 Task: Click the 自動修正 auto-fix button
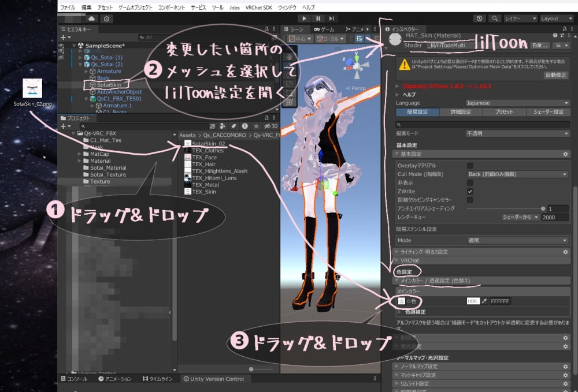(555, 74)
